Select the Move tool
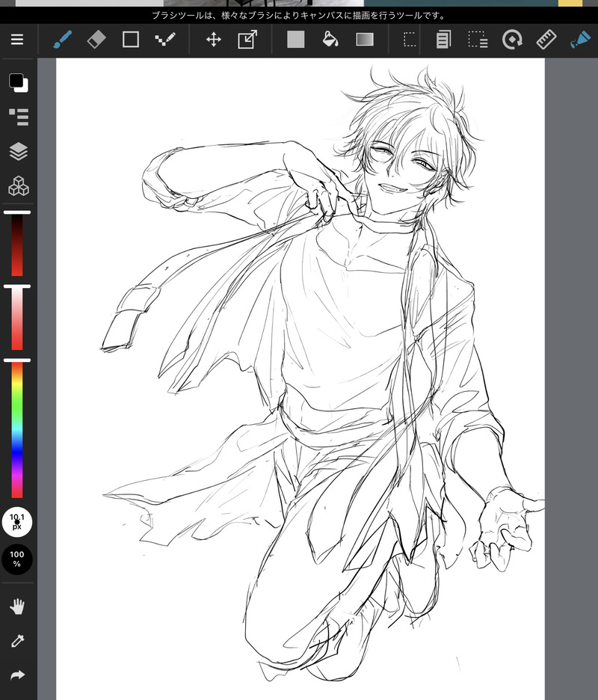598x700 pixels. (x=213, y=40)
